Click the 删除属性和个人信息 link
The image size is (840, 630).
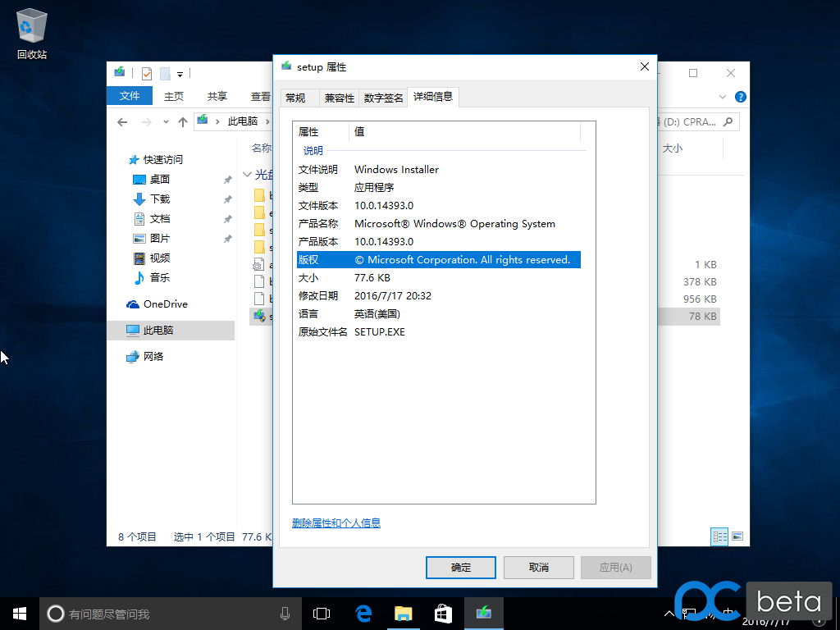click(x=336, y=523)
